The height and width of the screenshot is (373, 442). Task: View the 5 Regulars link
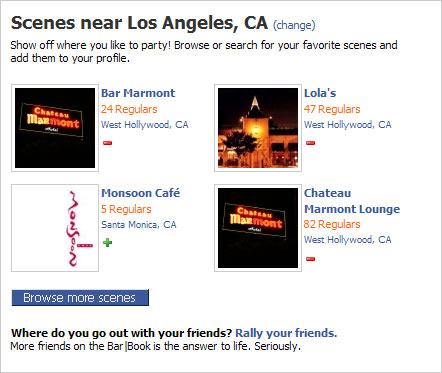click(126, 209)
